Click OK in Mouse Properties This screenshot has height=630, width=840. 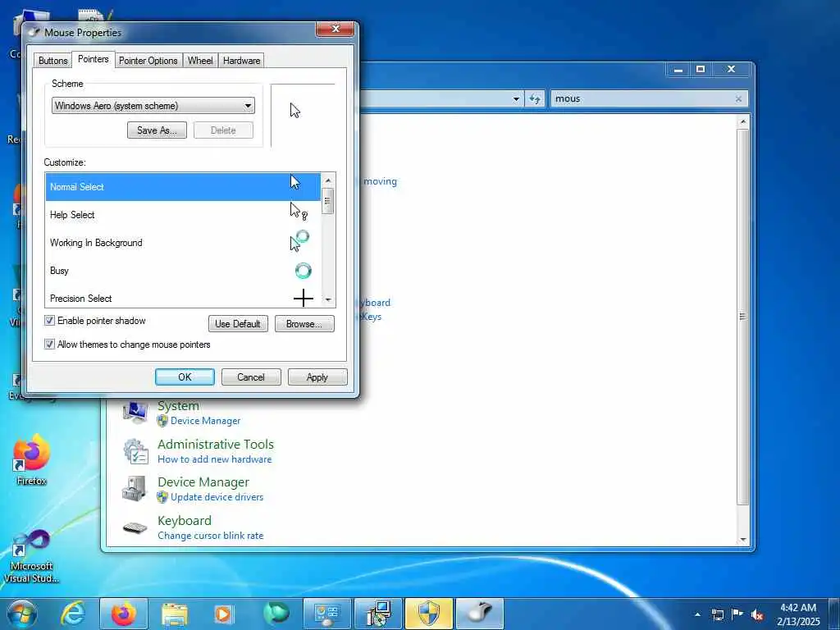tap(185, 377)
